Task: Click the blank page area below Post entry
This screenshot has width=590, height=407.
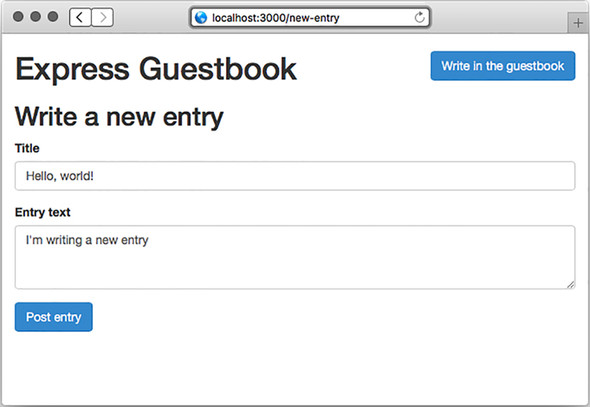Action: tap(295, 369)
